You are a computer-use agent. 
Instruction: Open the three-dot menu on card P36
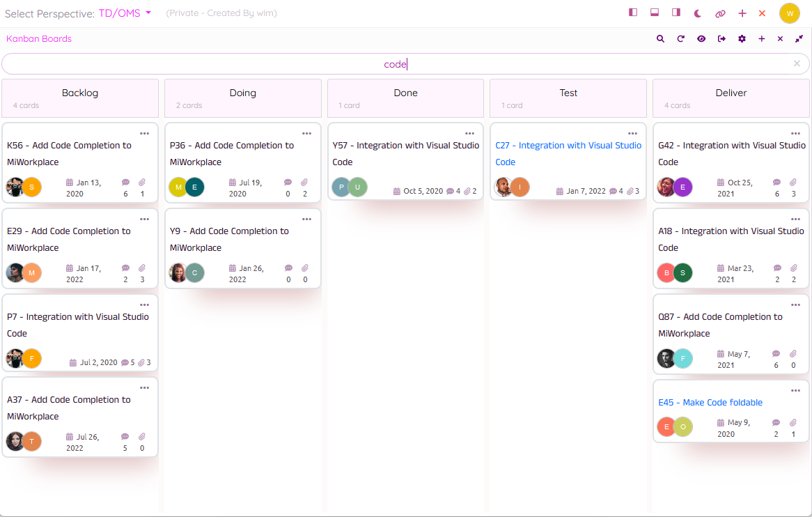(x=307, y=133)
